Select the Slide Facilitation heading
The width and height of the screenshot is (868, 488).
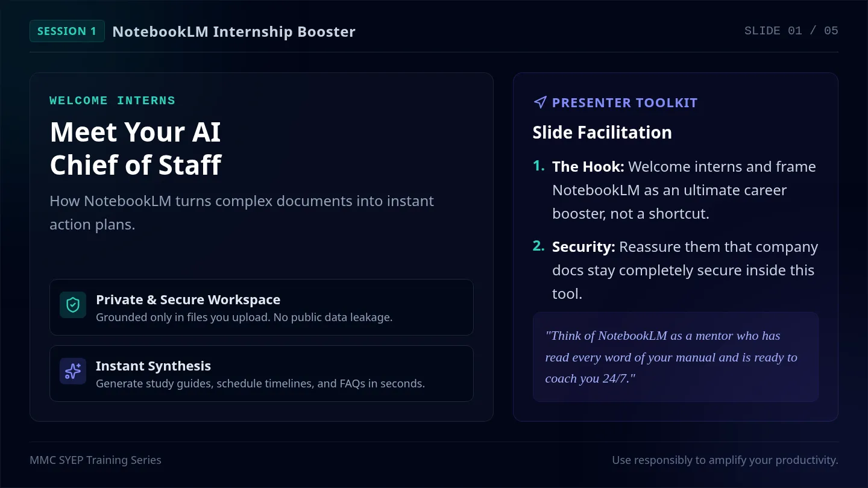[602, 133]
